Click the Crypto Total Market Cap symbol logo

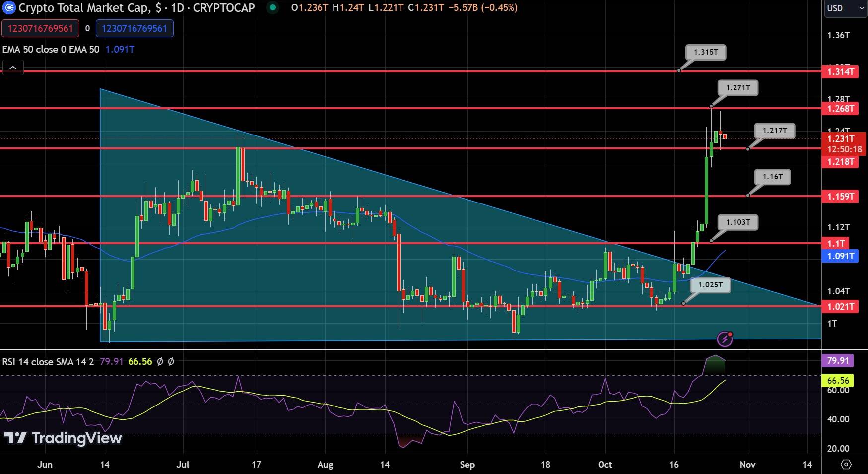tap(9, 8)
